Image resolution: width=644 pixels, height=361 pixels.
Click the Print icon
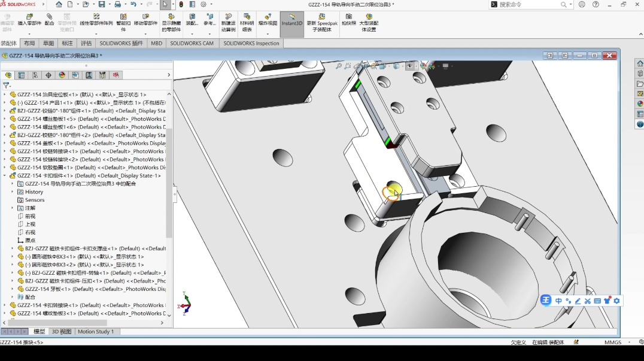click(117, 5)
